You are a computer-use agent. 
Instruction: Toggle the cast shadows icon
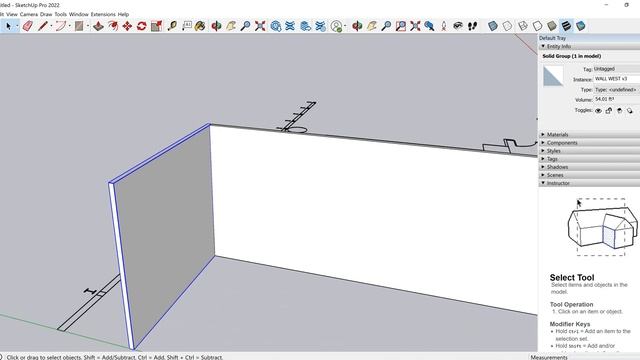[630, 111]
